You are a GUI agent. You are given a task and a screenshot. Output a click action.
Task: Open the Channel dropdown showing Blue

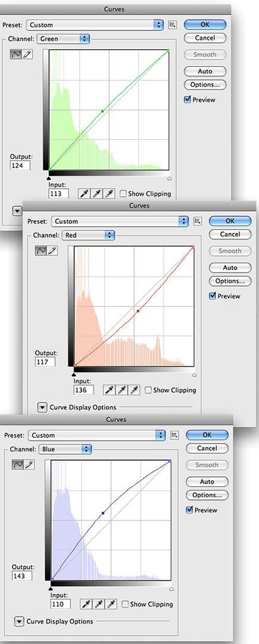click(65, 449)
